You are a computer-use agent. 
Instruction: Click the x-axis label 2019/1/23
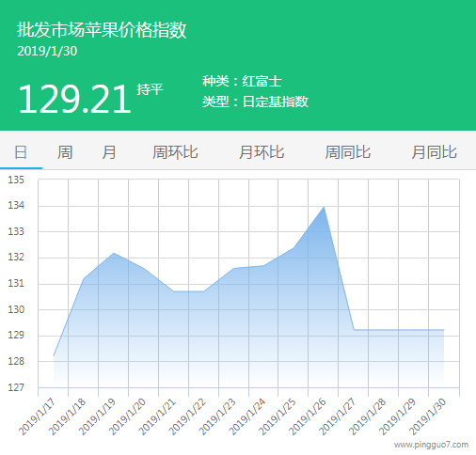217,416
